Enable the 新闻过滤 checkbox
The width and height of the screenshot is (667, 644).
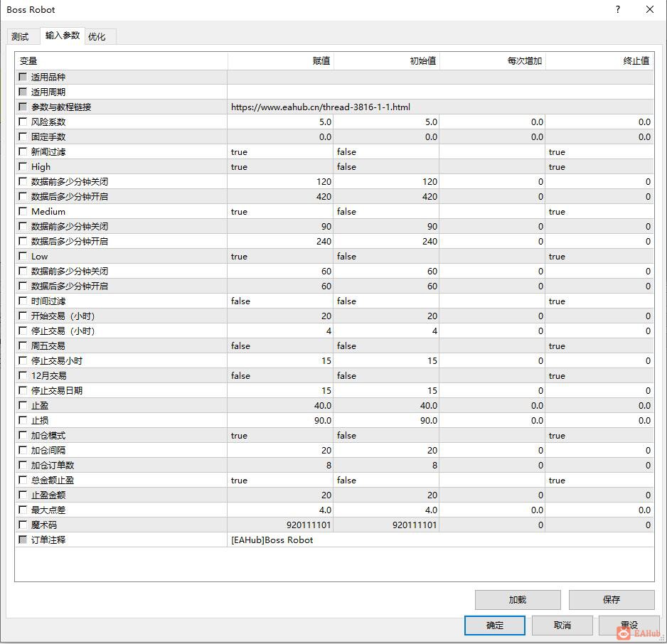click(23, 151)
